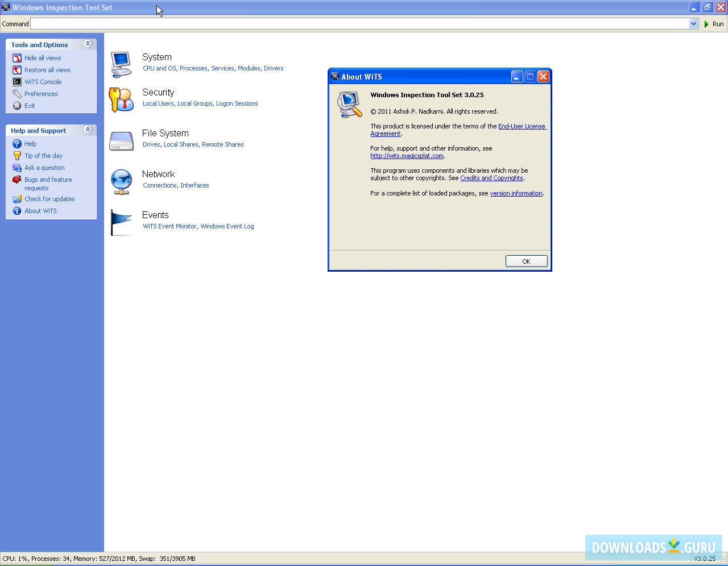Open the Connections view
The image size is (728, 566).
pyautogui.click(x=160, y=185)
